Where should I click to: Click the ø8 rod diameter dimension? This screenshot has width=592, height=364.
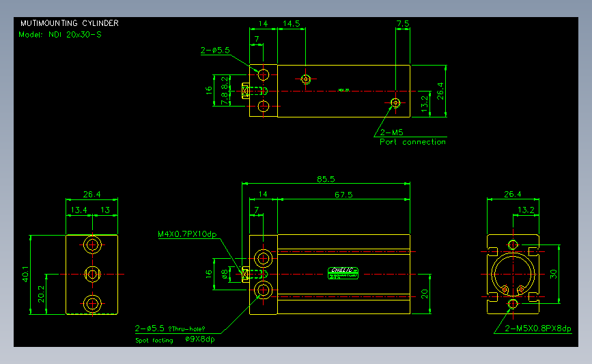[x=225, y=274]
